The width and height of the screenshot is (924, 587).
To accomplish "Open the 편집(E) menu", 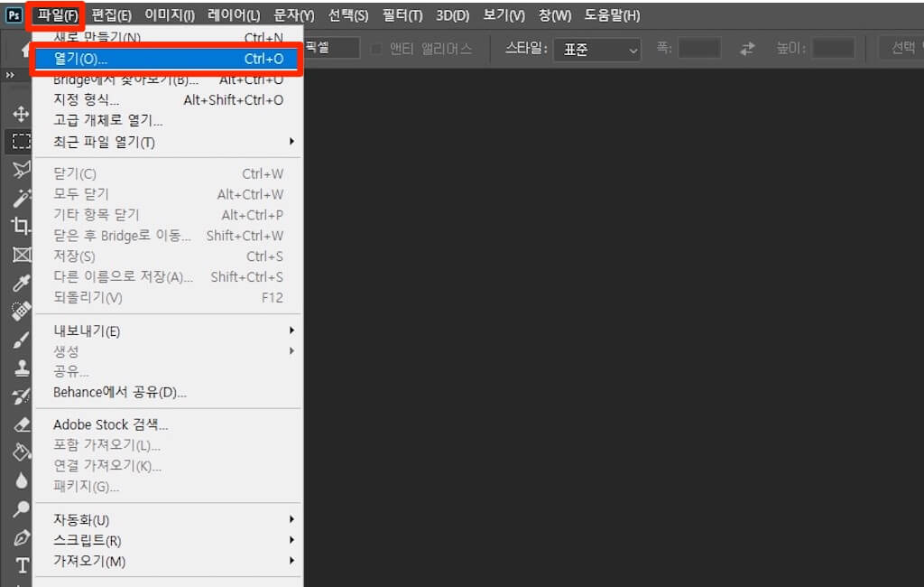I will click(x=112, y=15).
